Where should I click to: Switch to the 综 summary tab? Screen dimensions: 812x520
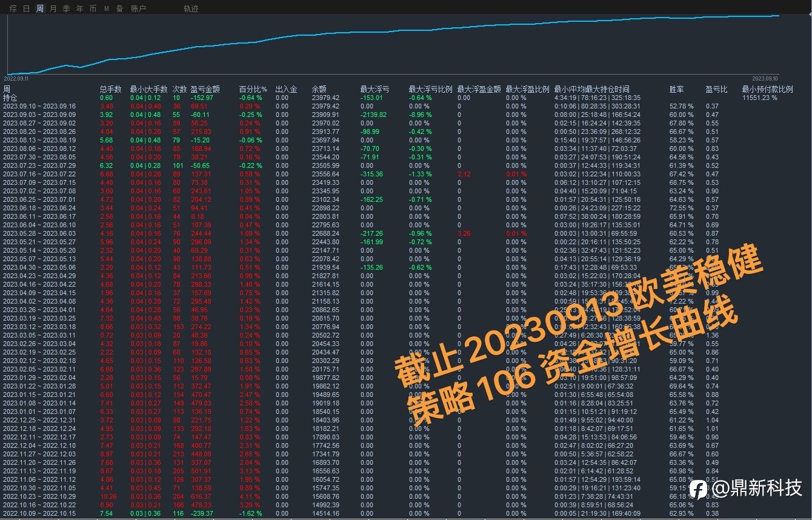tap(13, 8)
